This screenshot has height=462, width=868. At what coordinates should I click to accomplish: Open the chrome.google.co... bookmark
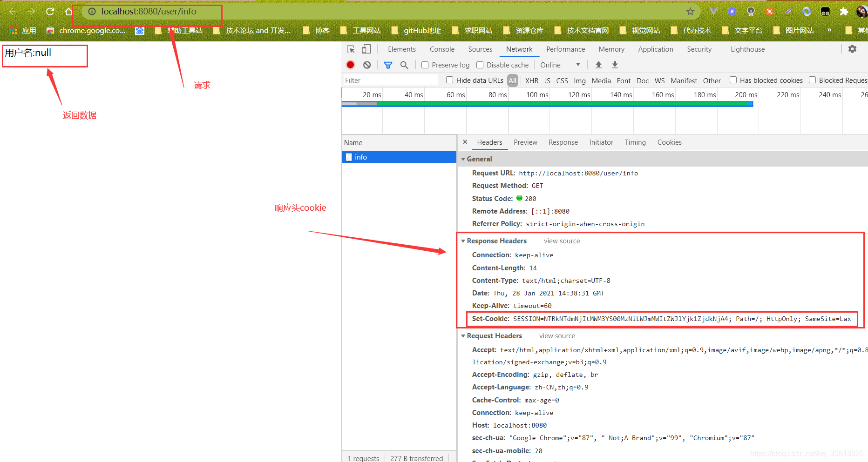(86, 30)
